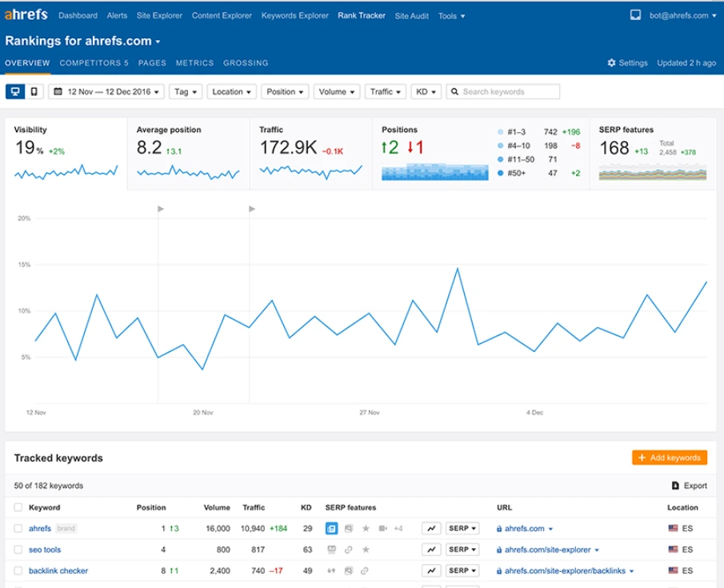Select the Average position metric card
The height and width of the screenshot is (588, 724).
pyautogui.click(x=188, y=154)
